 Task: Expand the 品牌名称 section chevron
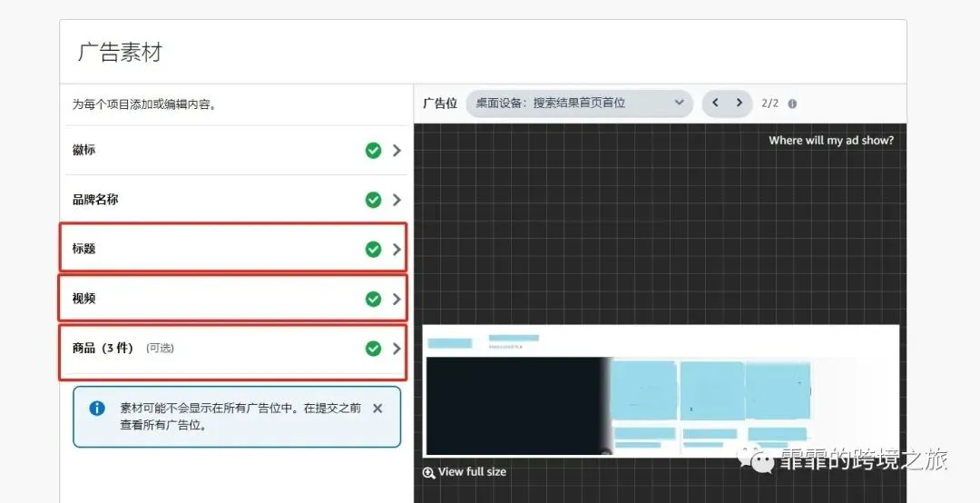397,200
